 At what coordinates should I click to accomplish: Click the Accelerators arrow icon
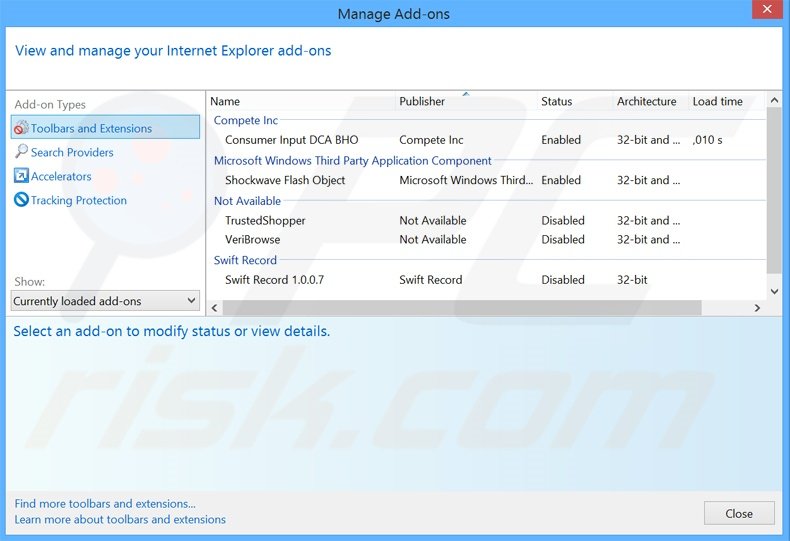point(21,176)
